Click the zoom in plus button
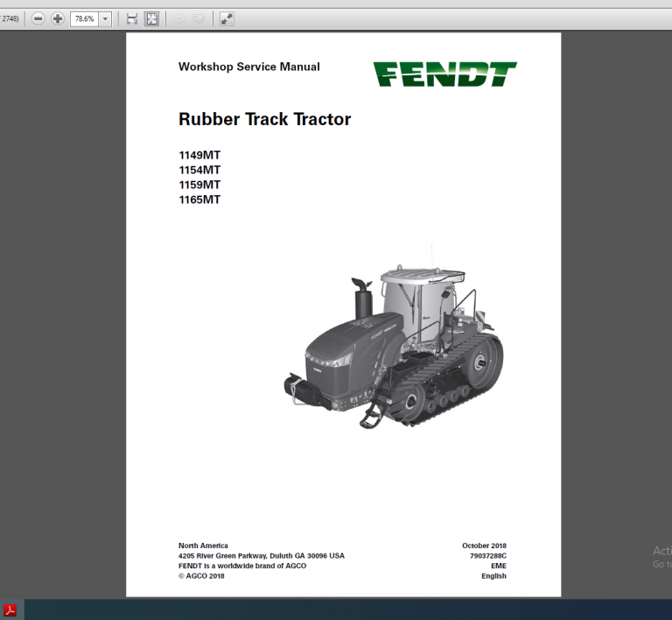Viewport: 672px width, 620px height. pyautogui.click(x=58, y=19)
